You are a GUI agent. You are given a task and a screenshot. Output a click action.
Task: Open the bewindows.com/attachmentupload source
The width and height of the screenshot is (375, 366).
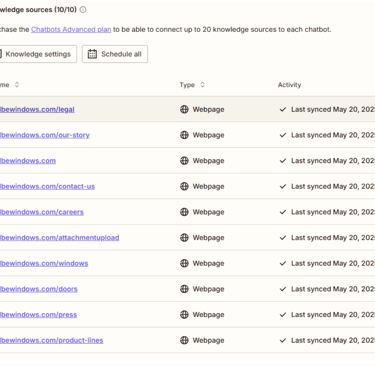tap(59, 238)
